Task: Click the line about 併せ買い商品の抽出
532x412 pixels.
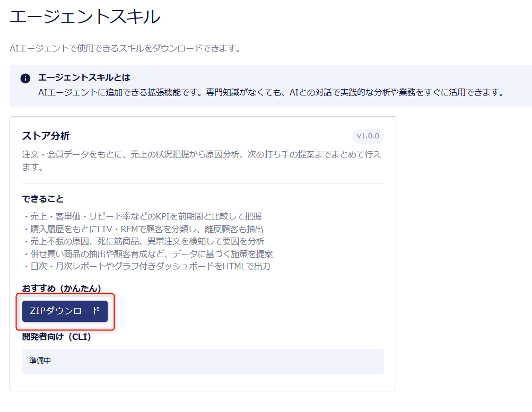Action: 148,253
